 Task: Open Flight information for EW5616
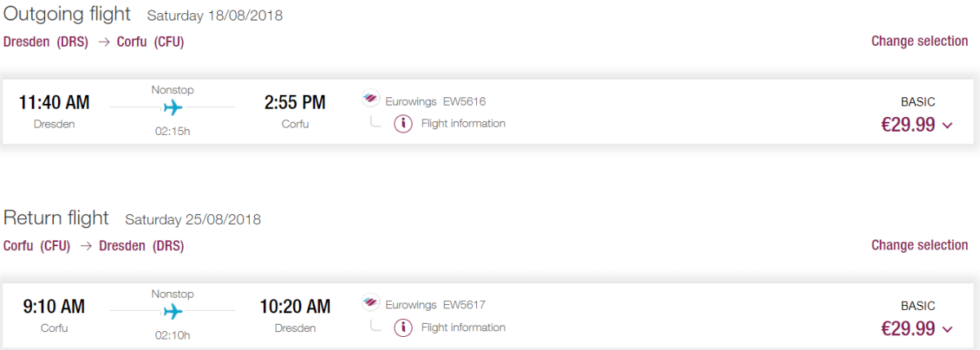(463, 123)
